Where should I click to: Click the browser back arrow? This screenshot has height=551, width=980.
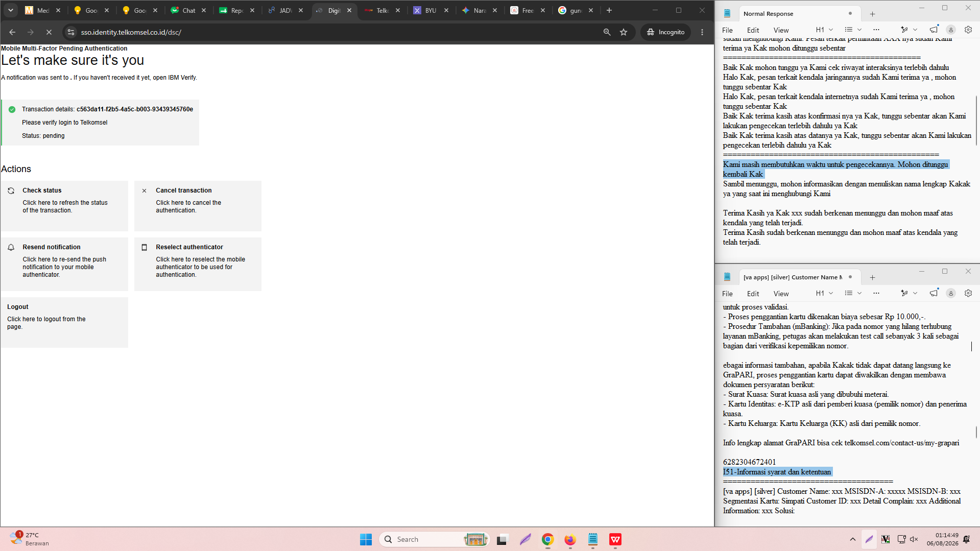click(x=12, y=32)
